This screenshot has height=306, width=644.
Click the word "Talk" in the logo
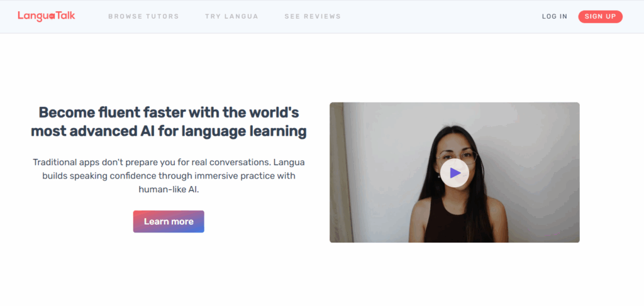pyautogui.click(x=65, y=16)
